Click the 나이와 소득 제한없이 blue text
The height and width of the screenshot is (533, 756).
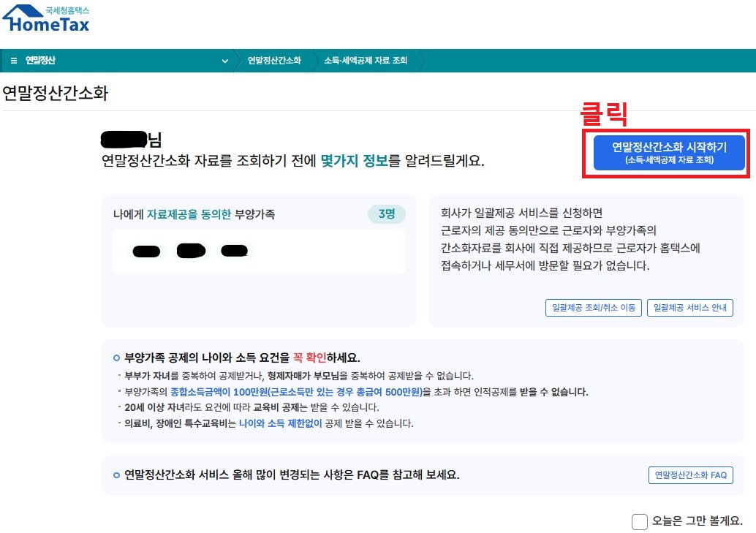coord(280,423)
